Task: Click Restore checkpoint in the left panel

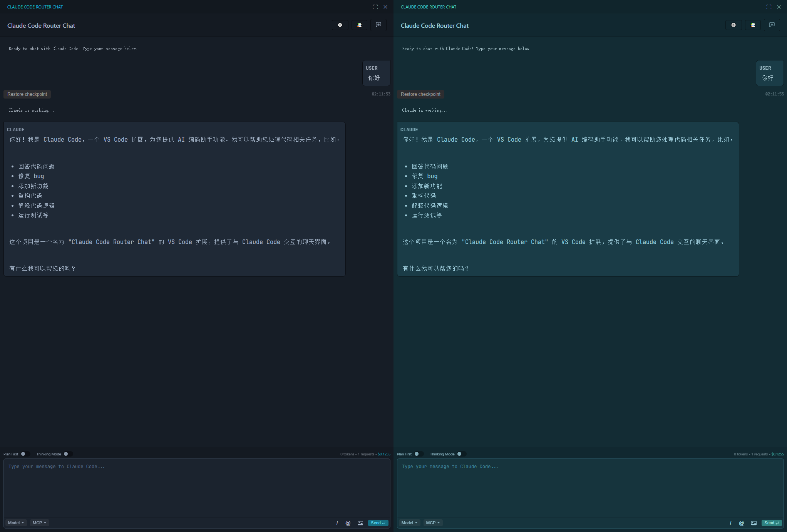Action: (27, 94)
